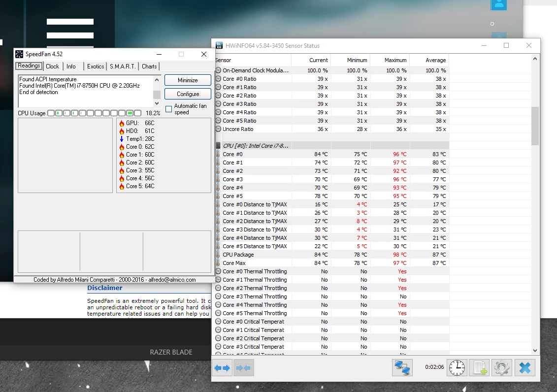Open the Charts tab

click(x=149, y=66)
